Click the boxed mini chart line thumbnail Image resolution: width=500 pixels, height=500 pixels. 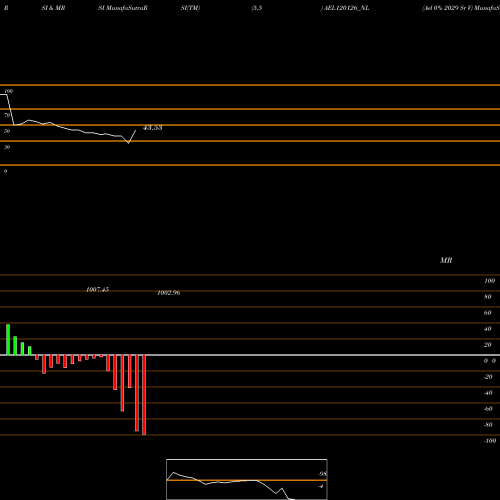(x=247, y=479)
